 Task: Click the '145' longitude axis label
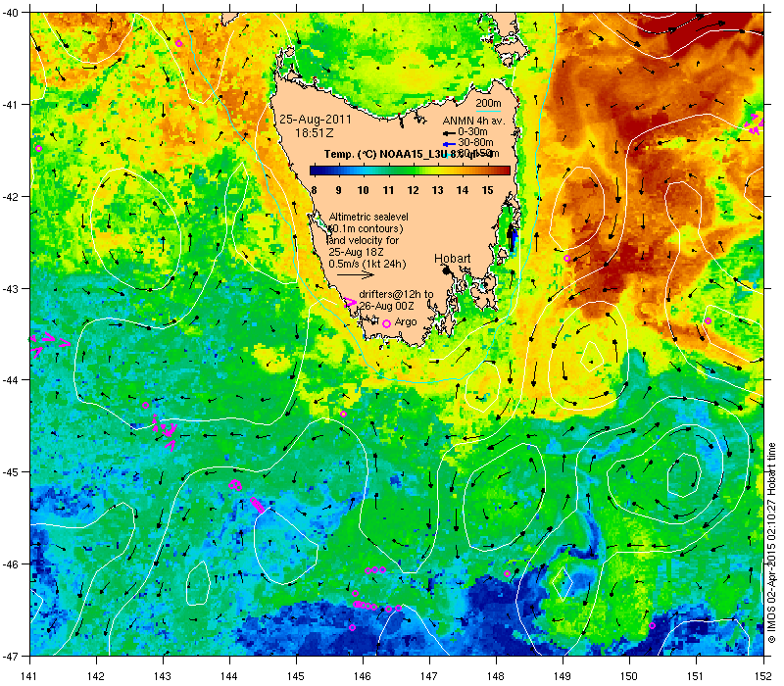pos(296,676)
